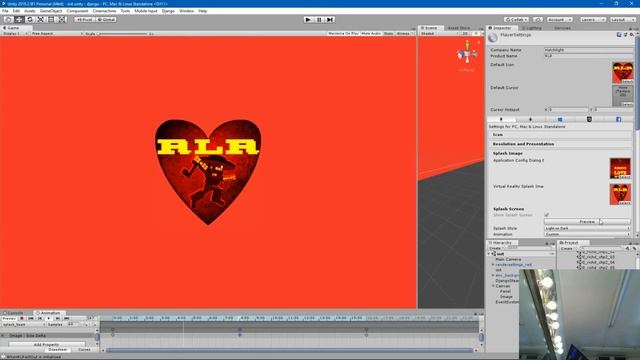Switch to the Lighting tab
640x360 pixels.
pos(533,28)
